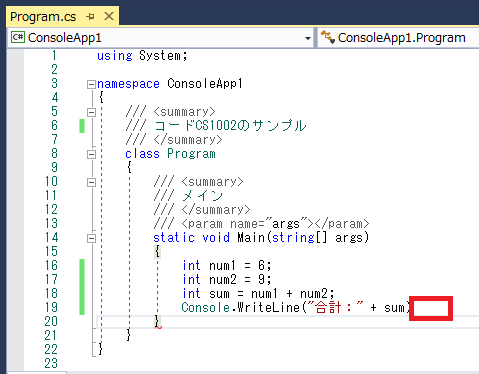479x374 pixels.
Task: Click the <summary> tag on line 5
Action: click(x=184, y=112)
